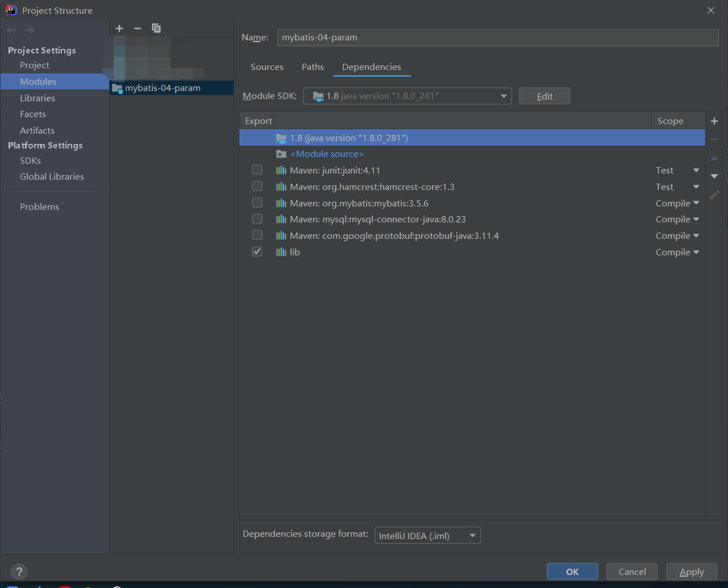Move dependency up with the up arrow
This screenshot has height=588, width=728.
714,158
